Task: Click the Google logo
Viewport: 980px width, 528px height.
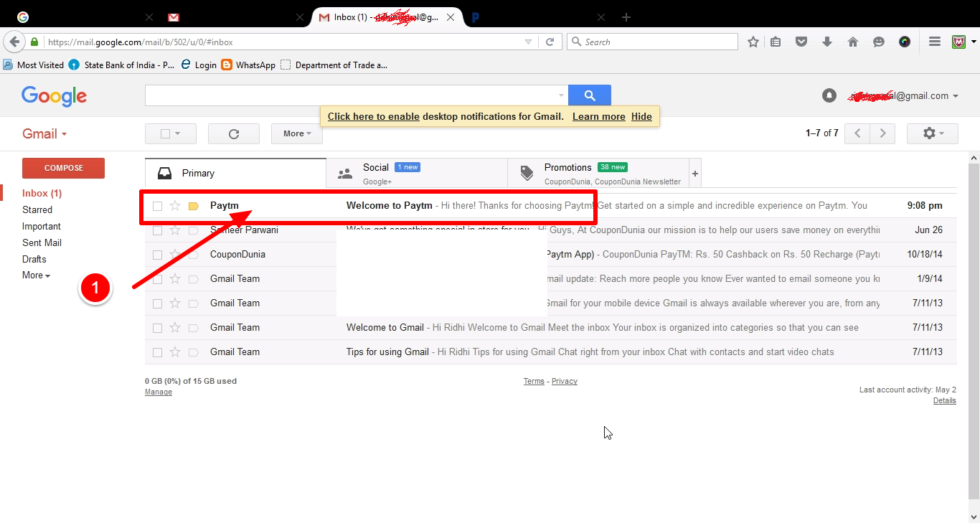Action: (54, 96)
